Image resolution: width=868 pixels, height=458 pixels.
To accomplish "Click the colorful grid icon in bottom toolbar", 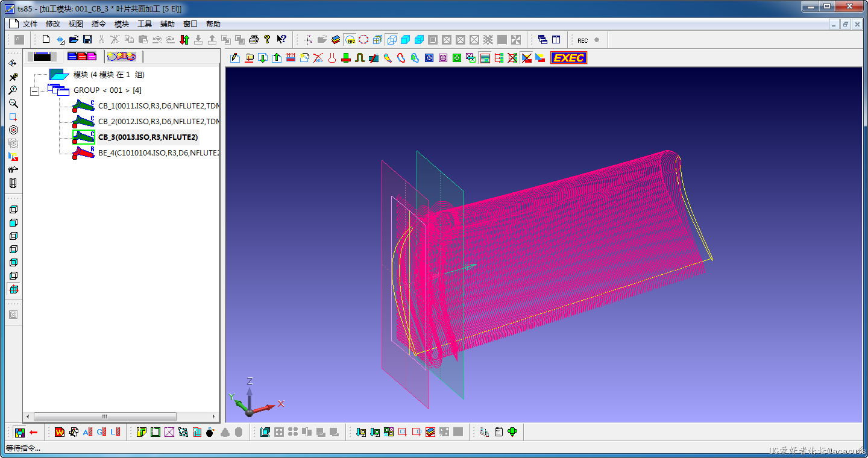I will coord(20,432).
